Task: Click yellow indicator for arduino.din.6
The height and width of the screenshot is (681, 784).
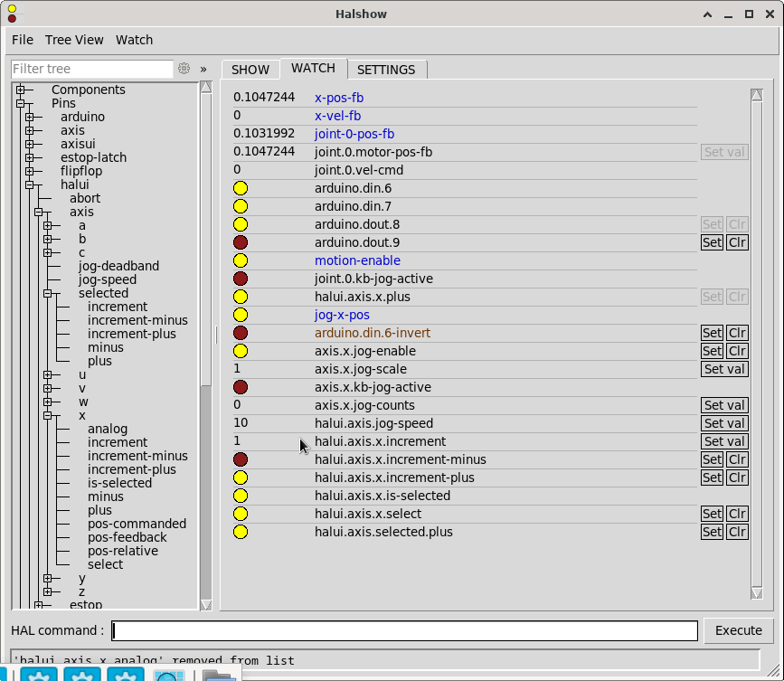Action: click(x=241, y=188)
